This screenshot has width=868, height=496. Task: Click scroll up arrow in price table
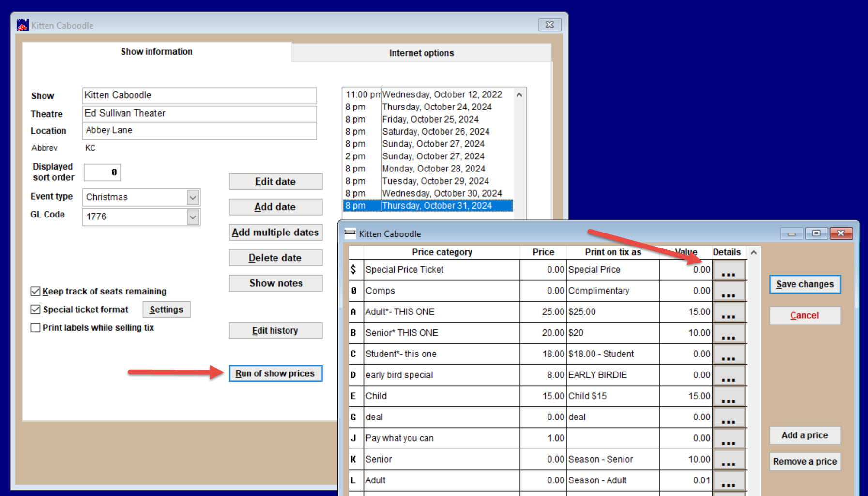[754, 252]
